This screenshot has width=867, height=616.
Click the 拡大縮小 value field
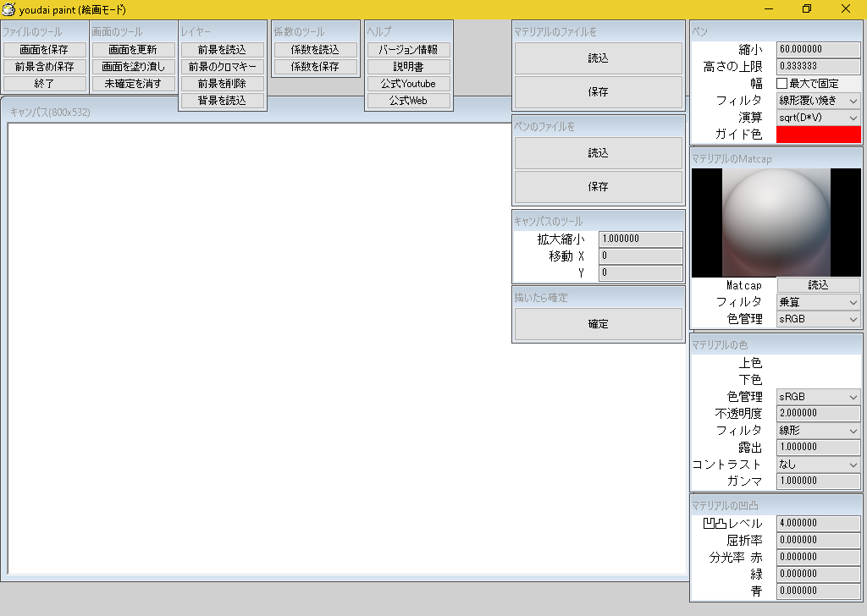640,239
